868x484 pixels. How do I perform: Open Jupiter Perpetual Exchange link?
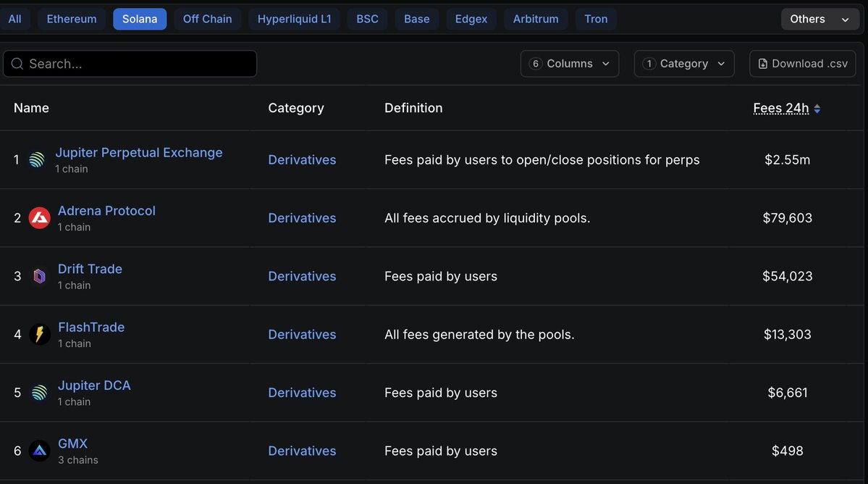139,153
